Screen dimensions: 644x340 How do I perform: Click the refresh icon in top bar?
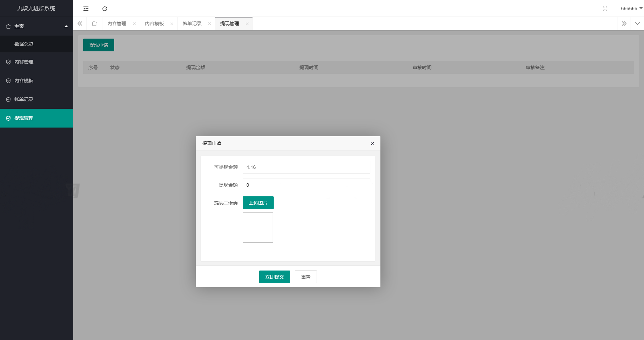pyautogui.click(x=105, y=9)
